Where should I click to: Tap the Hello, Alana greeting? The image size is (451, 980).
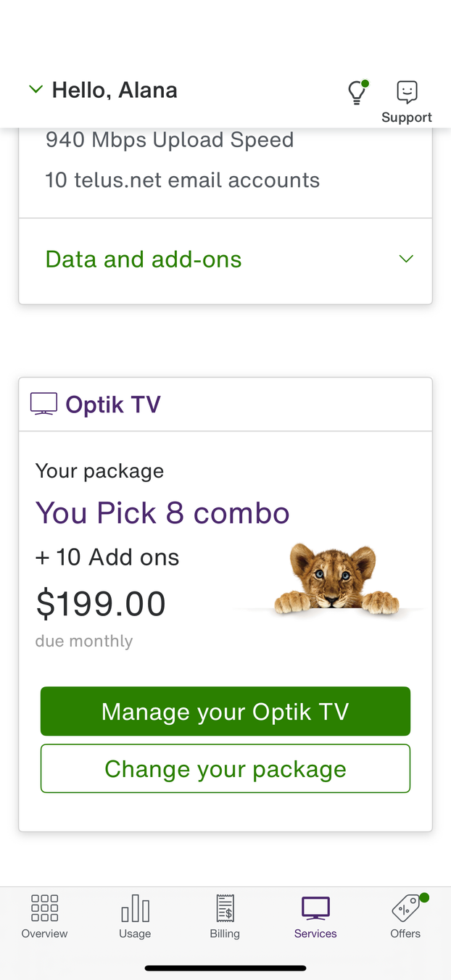coord(115,90)
